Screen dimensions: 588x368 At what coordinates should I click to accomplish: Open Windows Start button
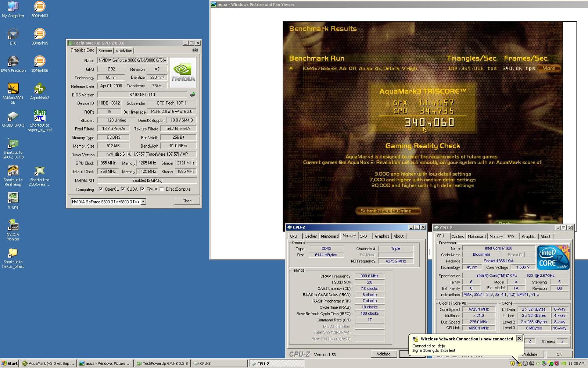pyautogui.click(x=10, y=363)
